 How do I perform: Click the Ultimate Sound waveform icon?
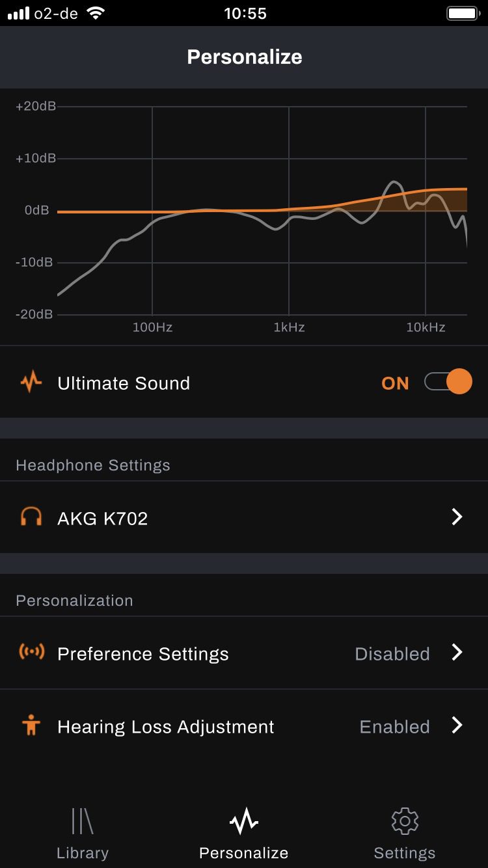click(x=31, y=383)
